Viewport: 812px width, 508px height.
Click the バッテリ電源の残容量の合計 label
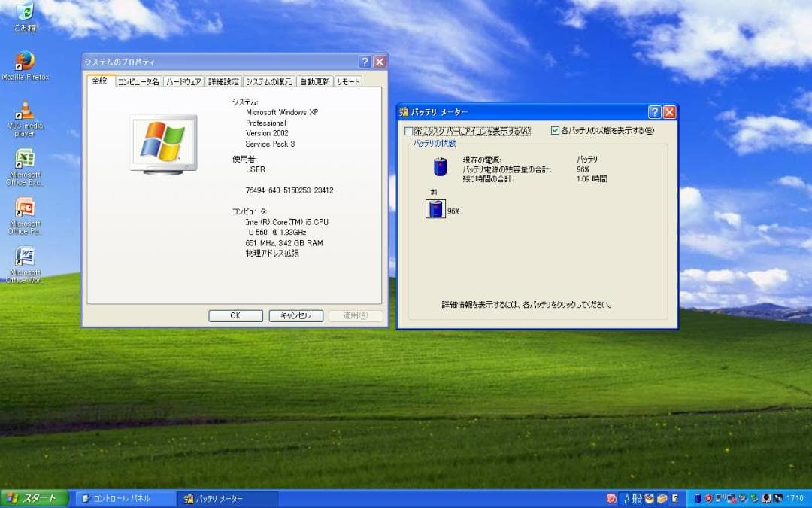[507, 169]
